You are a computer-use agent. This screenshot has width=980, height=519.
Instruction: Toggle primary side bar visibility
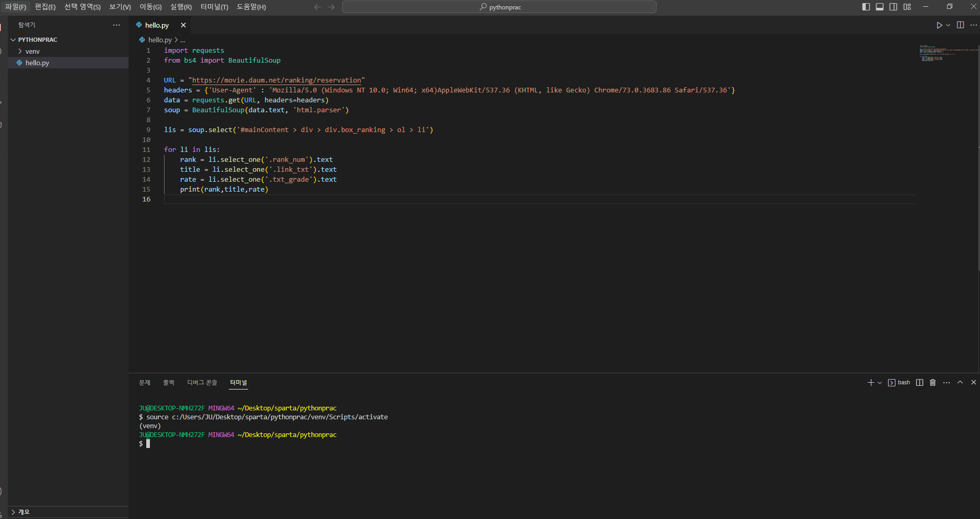[x=866, y=7]
